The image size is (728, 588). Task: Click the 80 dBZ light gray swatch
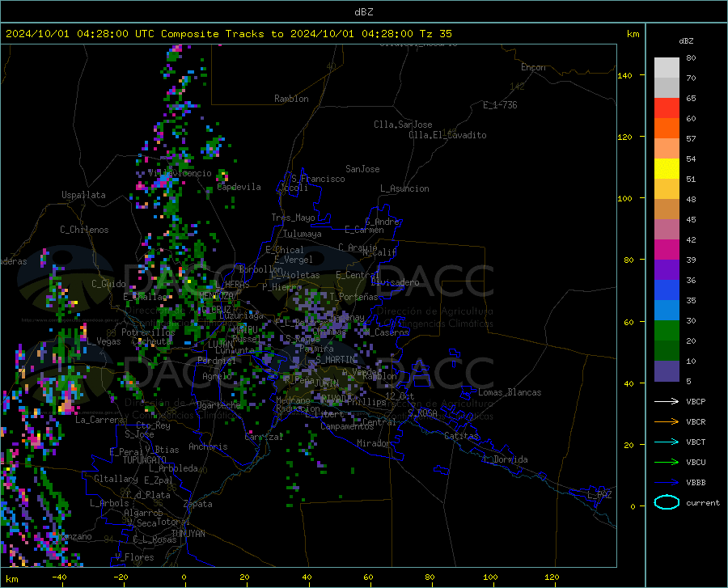tap(667, 68)
